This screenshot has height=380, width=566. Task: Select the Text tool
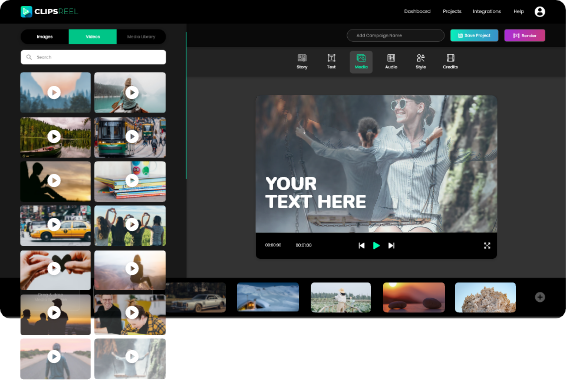tap(331, 62)
